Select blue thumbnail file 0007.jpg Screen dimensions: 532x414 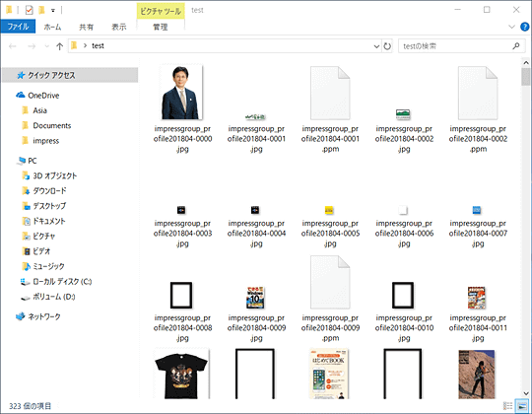pyautogui.click(x=477, y=210)
